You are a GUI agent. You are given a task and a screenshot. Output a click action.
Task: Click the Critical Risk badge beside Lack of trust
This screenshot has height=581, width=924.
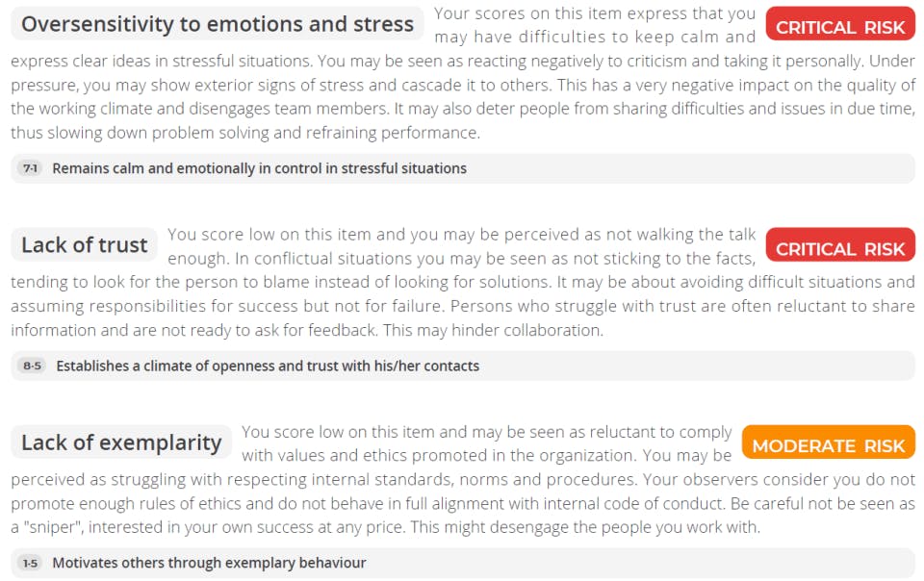[x=840, y=248]
